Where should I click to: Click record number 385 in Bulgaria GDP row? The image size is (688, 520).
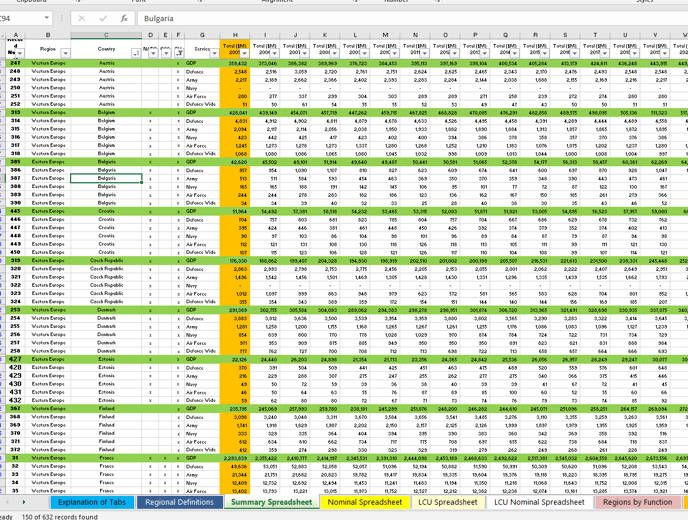(15, 162)
